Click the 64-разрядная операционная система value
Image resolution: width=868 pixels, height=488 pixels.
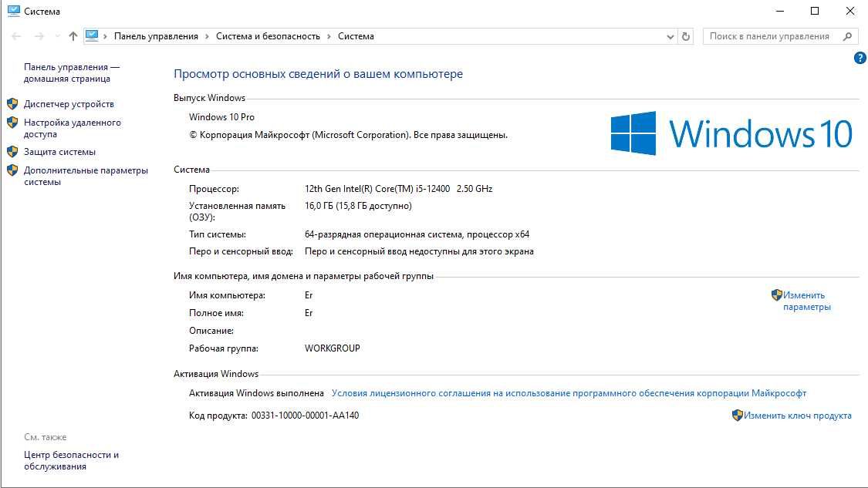click(x=417, y=234)
